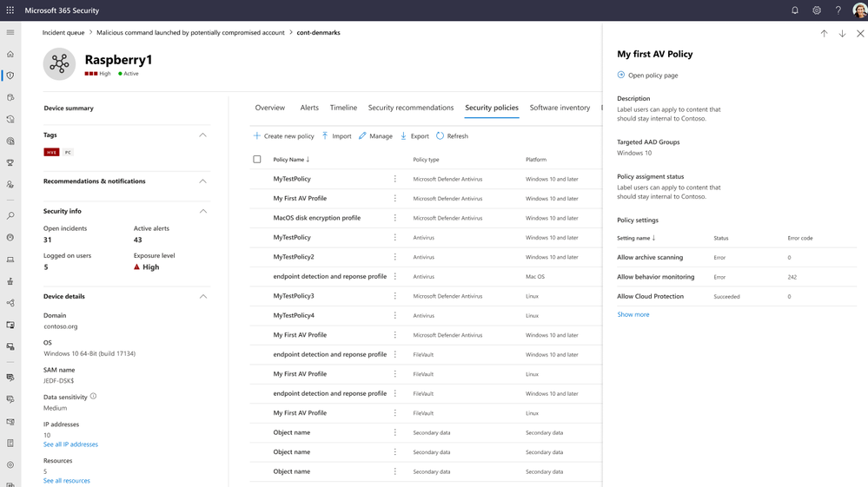This screenshot has width=868, height=487.
Task: Collapse the Tags section
Action: coord(202,135)
